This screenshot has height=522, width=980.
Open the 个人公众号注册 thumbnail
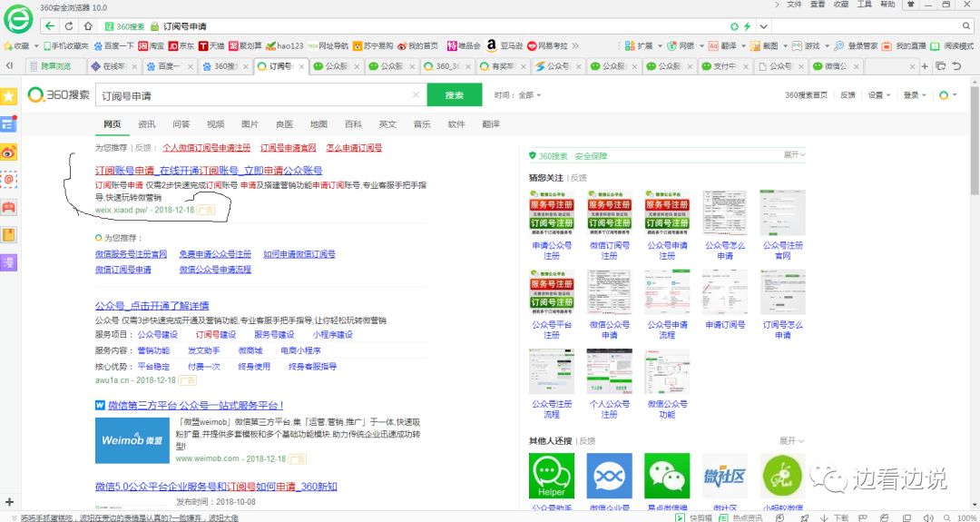[610, 371]
